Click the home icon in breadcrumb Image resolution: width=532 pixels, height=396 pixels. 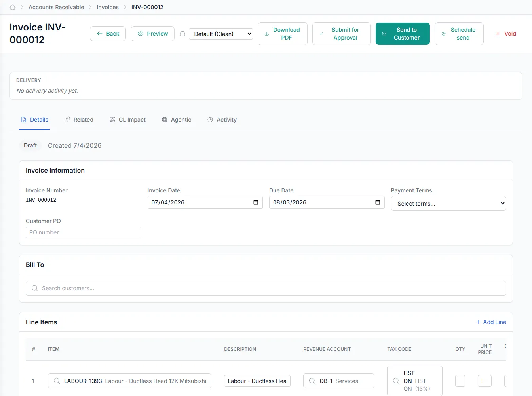pyautogui.click(x=13, y=7)
